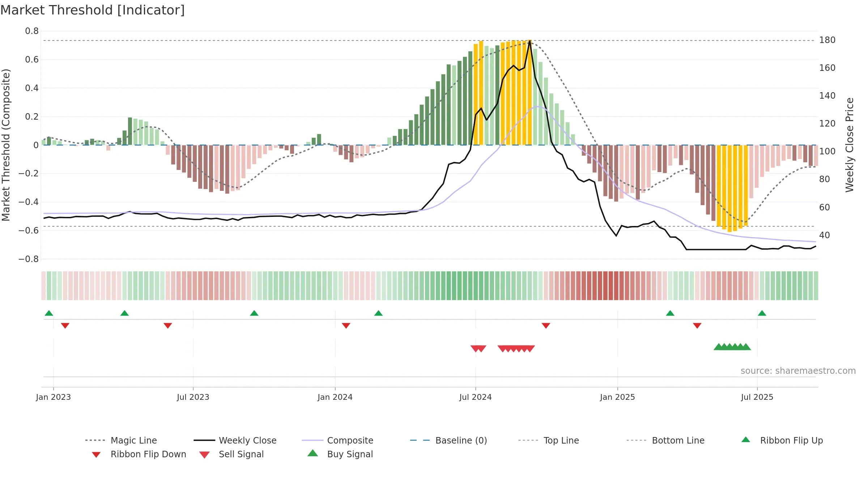
Task: Toggle the Buy Signal legend entry
Action: point(340,454)
